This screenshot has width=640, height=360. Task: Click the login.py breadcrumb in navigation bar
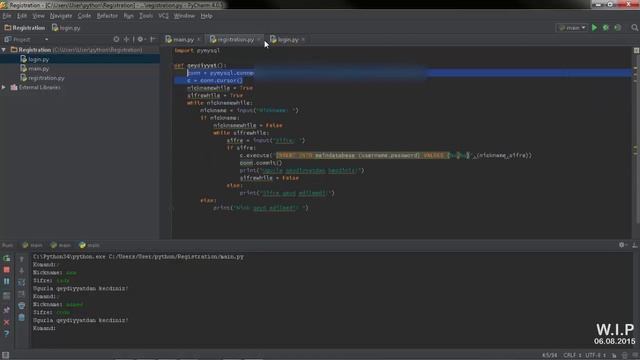coord(66,28)
